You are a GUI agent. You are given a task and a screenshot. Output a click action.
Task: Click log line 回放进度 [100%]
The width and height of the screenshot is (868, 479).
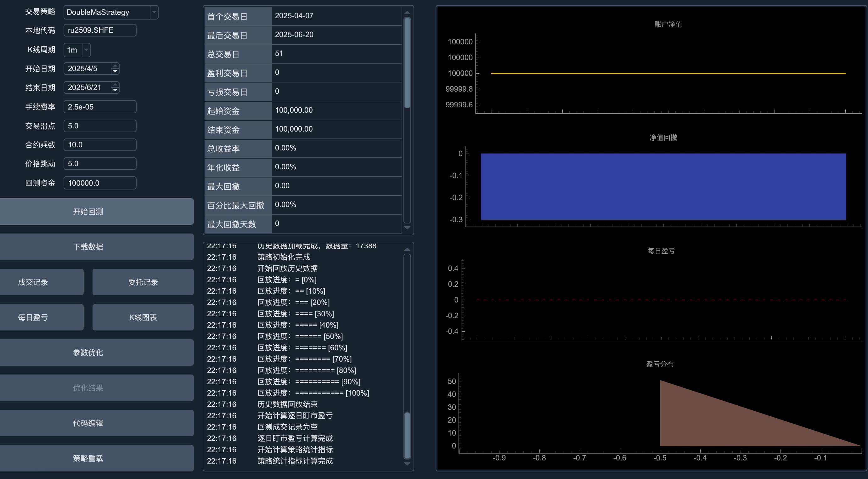point(313,393)
